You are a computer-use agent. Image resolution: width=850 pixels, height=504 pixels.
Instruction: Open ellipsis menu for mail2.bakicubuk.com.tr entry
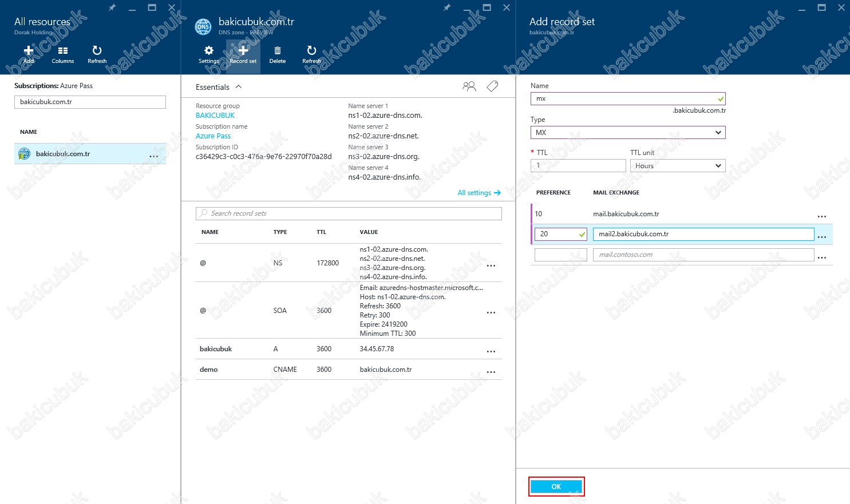pyautogui.click(x=822, y=236)
